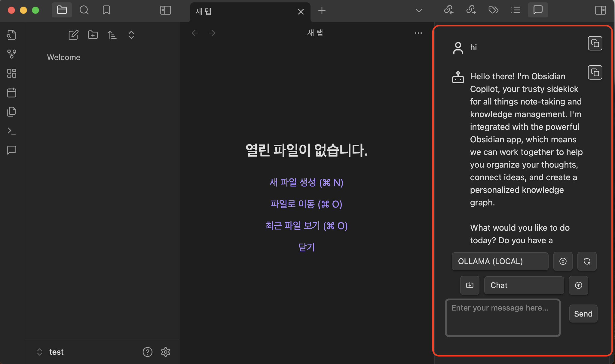615x364 pixels.
Task: Expand the tab list chevron
Action: 419,11
